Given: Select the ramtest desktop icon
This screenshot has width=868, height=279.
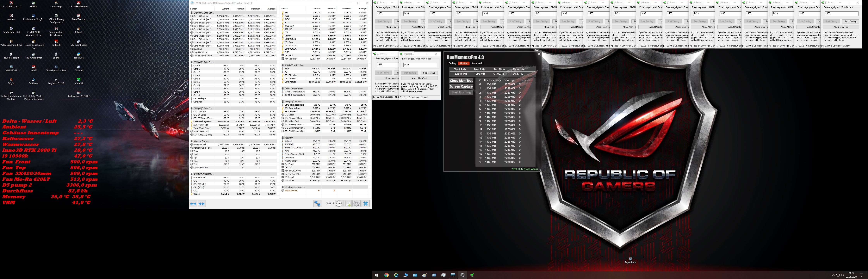Looking at the screenshot, I should [x=11, y=17].
